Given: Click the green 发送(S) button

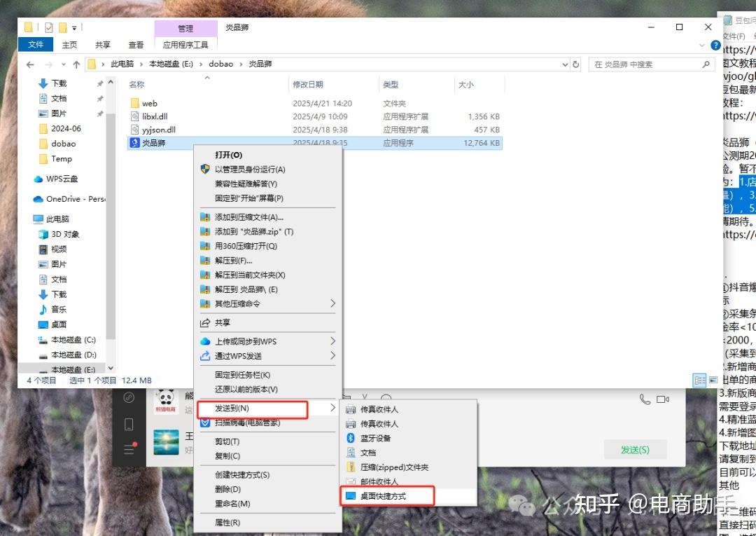Looking at the screenshot, I should coord(634,450).
